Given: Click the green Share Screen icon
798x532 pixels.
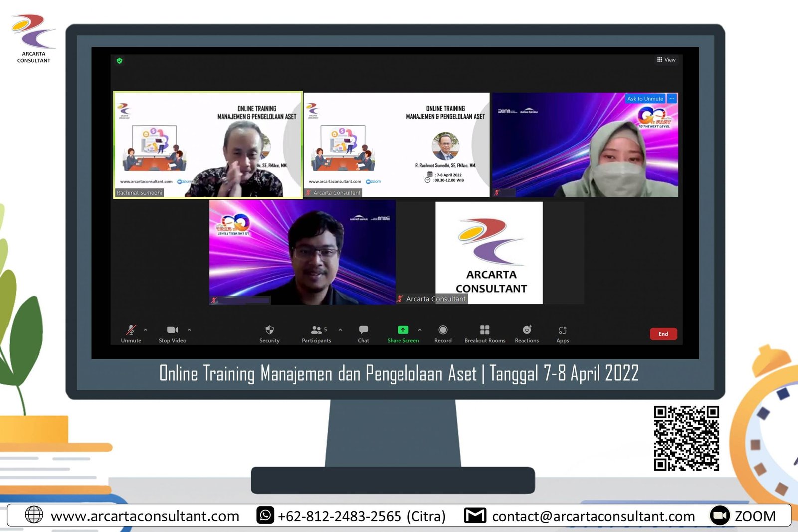Looking at the screenshot, I should tap(403, 330).
